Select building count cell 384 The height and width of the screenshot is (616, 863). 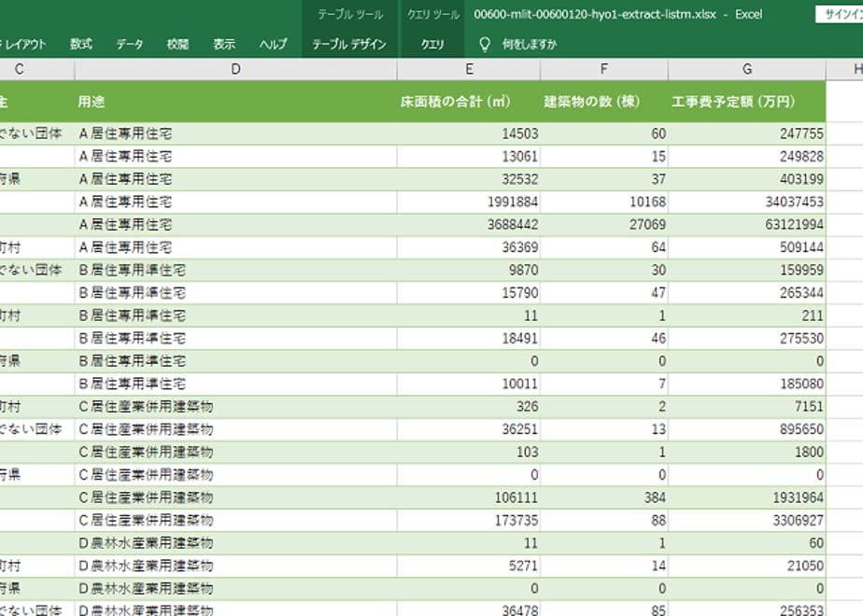tap(603, 497)
